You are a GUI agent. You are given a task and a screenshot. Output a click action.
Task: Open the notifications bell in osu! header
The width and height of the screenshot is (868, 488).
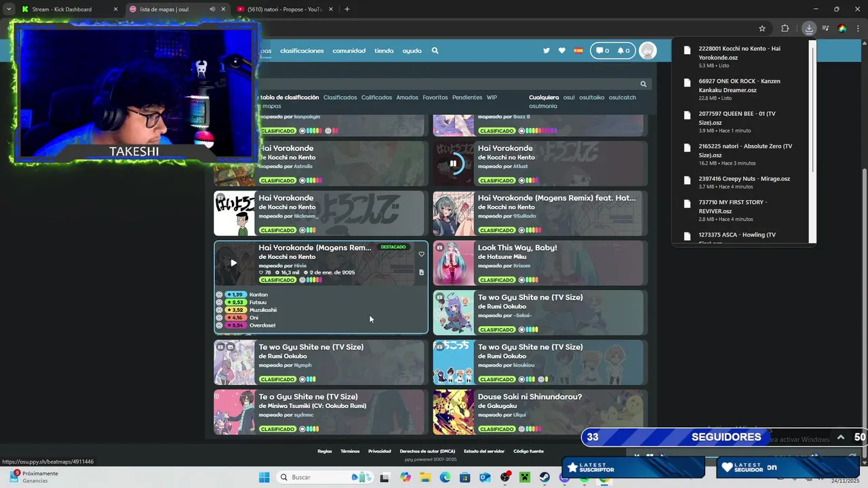pyautogui.click(x=623, y=51)
